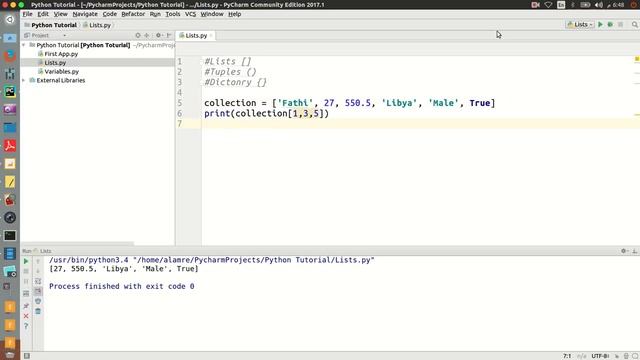The image size is (640, 360).
Task: Pin the Run tab with pin icon
Action: (26, 306)
